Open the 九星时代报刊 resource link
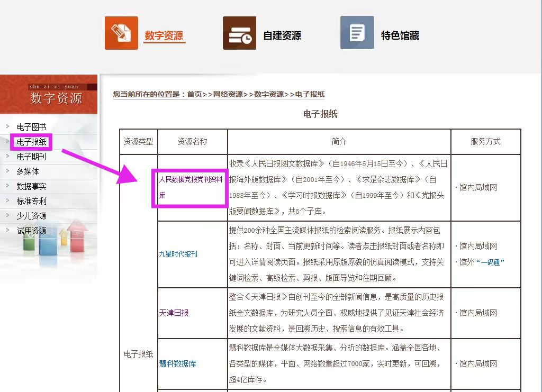Image resolution: width=542 pixels, height=392 pixels. tap(178, 254)
